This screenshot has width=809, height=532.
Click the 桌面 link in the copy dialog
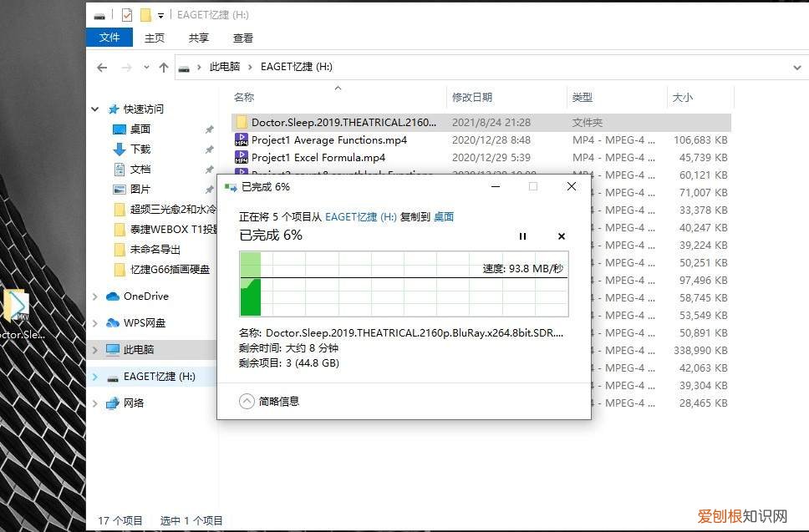[x=444, y=216]
